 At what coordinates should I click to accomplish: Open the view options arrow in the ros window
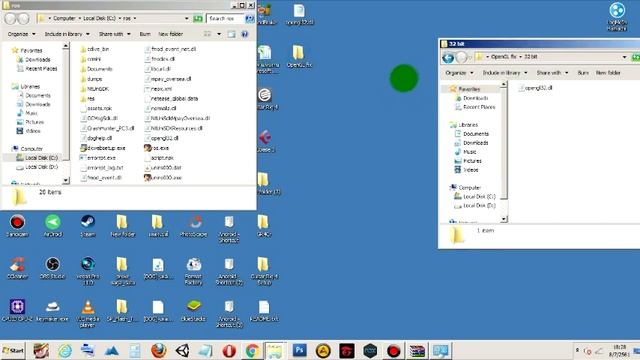click(219, 34)
